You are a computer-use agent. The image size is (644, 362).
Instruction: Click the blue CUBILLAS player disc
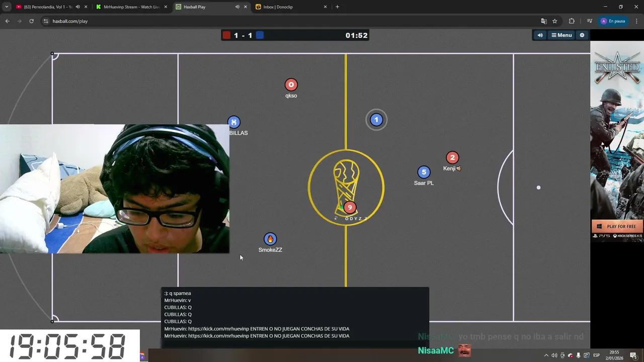[x=233, y=122]
